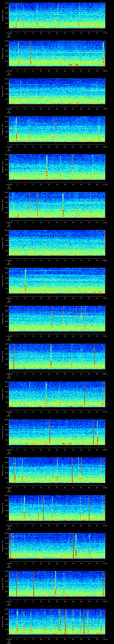114x644 pixels.
Task: Click the spectrogram panel starting at 14:27:00
Action: (57, 432)
